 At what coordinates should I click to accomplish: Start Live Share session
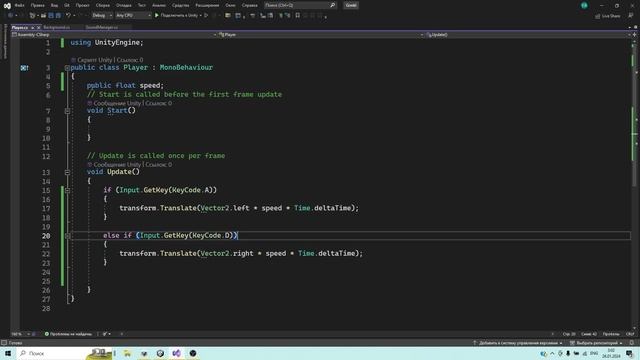pos(607,16)
